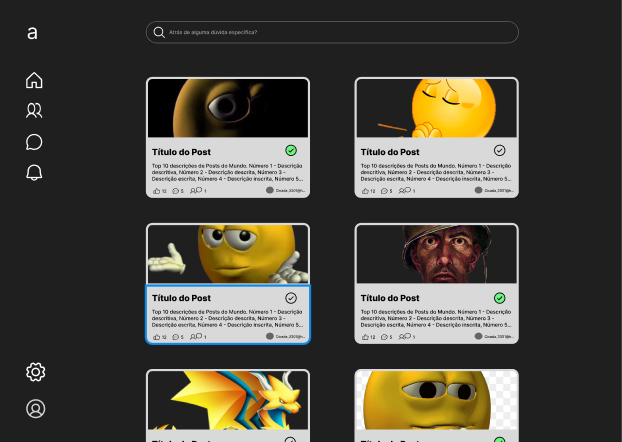Open messages chat bubble in sidebar

click(34, 142)
